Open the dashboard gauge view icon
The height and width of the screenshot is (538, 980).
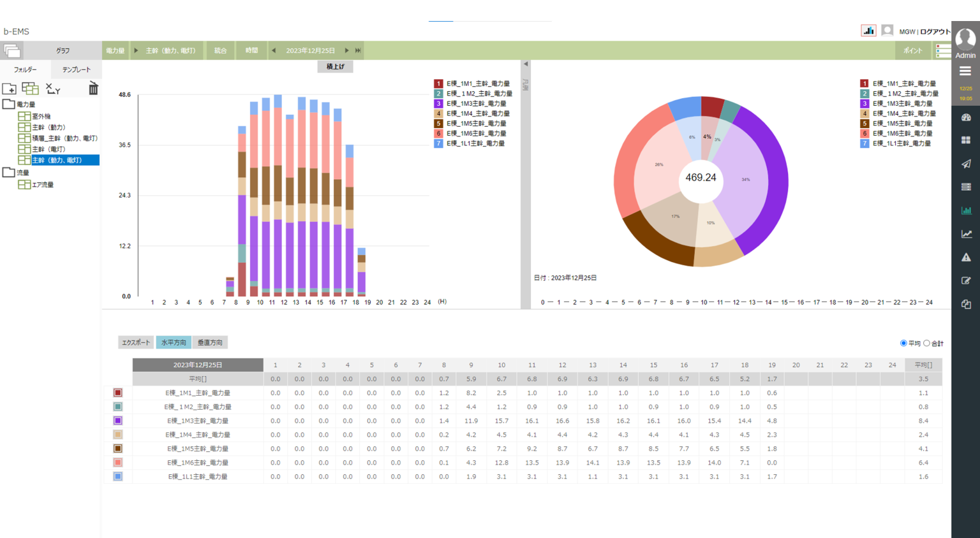965,117
